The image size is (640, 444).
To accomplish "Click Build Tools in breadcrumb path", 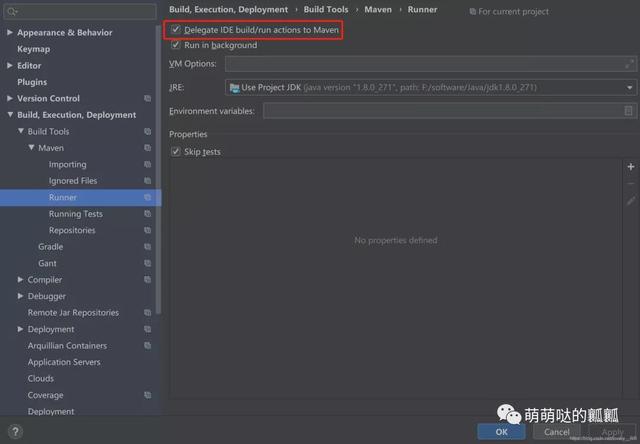I will [326, 9].
